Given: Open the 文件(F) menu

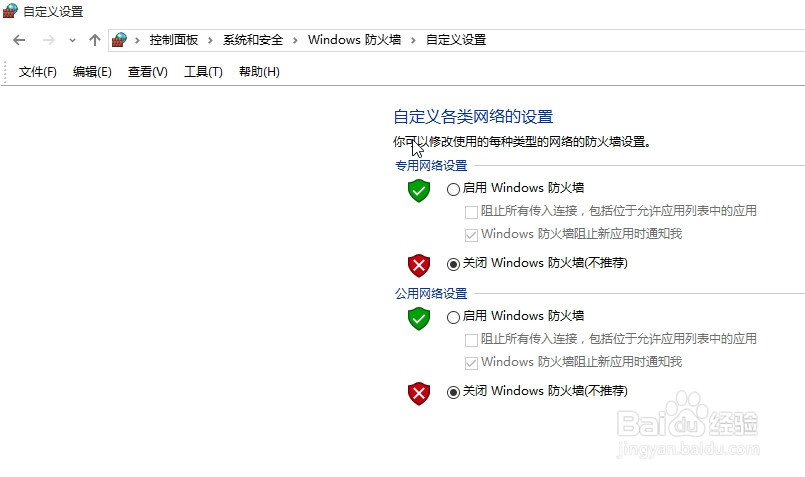Looking at the screenshot, I should (x=37, y=72).
